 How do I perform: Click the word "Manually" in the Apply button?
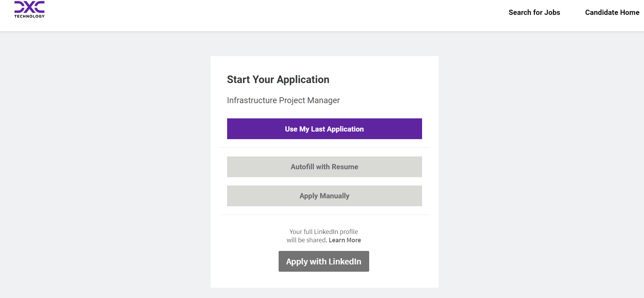pyautogui.click(x=334, y=196)
